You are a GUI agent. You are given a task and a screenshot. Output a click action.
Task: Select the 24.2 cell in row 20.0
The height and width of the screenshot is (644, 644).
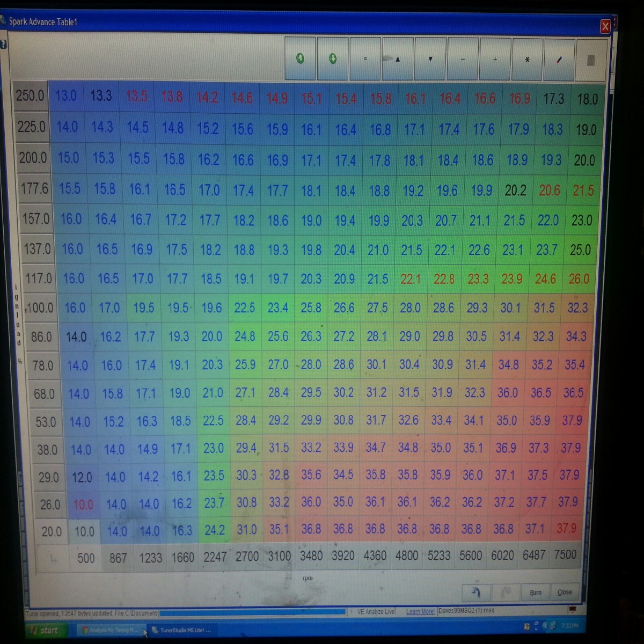[215, 530]
